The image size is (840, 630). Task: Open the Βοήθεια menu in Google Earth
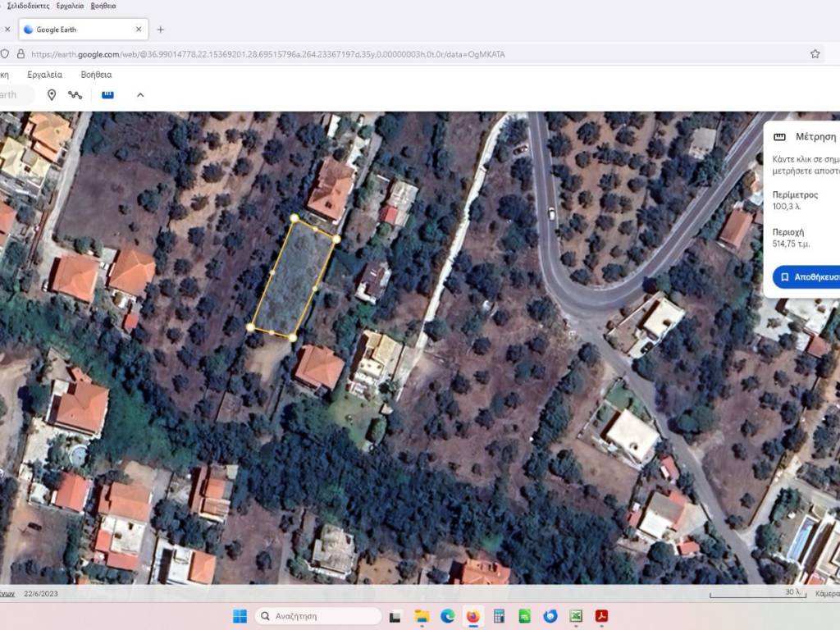(x=96, y=75)
